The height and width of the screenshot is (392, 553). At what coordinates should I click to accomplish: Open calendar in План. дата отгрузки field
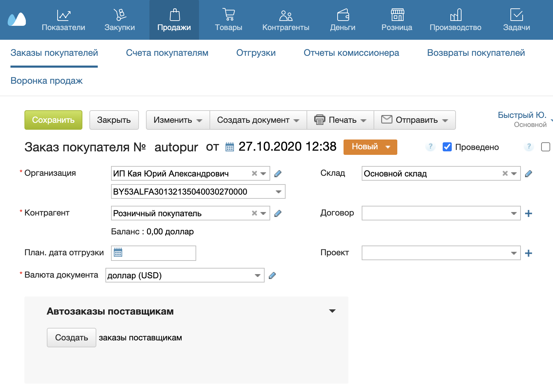point(118,252)
